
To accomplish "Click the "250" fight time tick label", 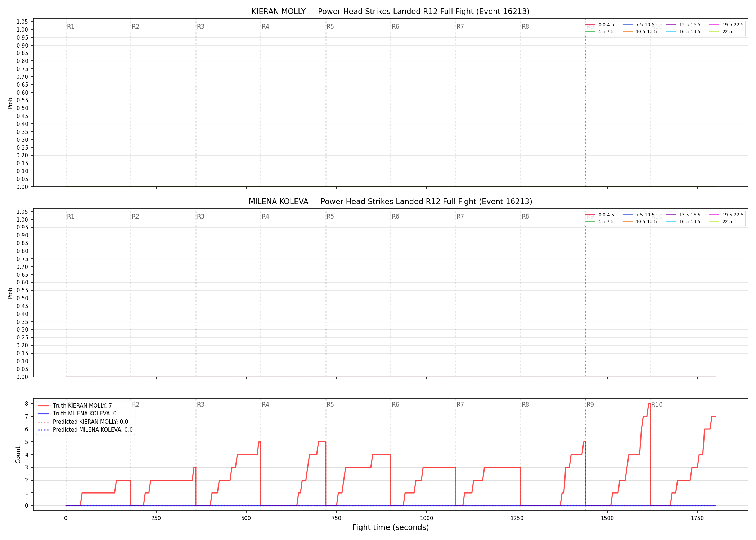I will (x=156, y=518).
